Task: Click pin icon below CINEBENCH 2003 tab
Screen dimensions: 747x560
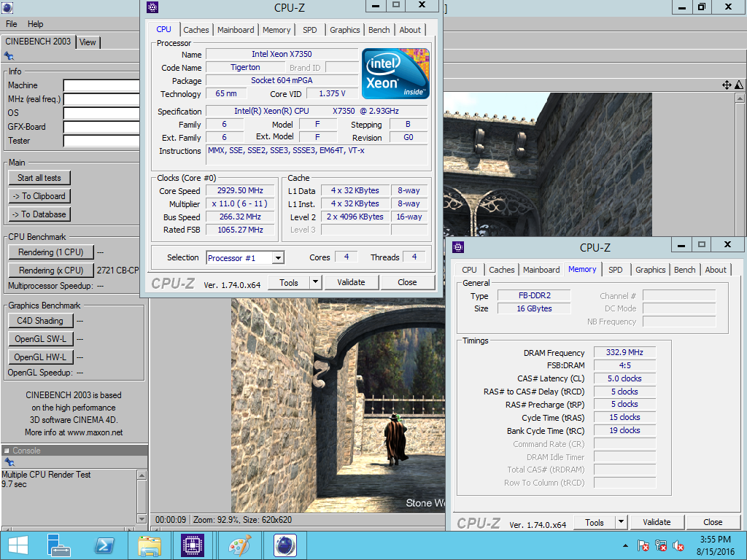Action: click(9, 56)
